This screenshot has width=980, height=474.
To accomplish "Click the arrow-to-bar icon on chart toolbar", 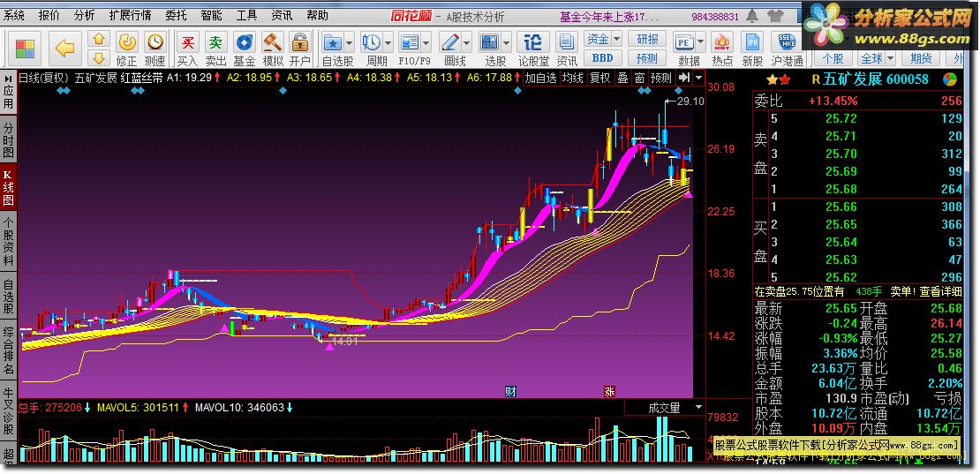I will point(684,78).
